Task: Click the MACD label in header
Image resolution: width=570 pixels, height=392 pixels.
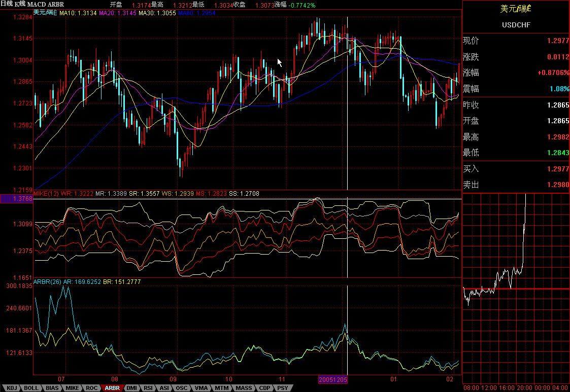Action: (37, 5)
